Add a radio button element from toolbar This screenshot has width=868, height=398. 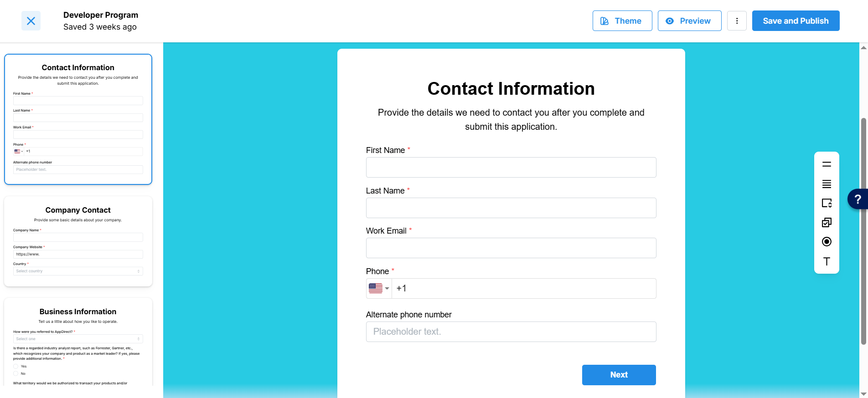pos(827,242)
